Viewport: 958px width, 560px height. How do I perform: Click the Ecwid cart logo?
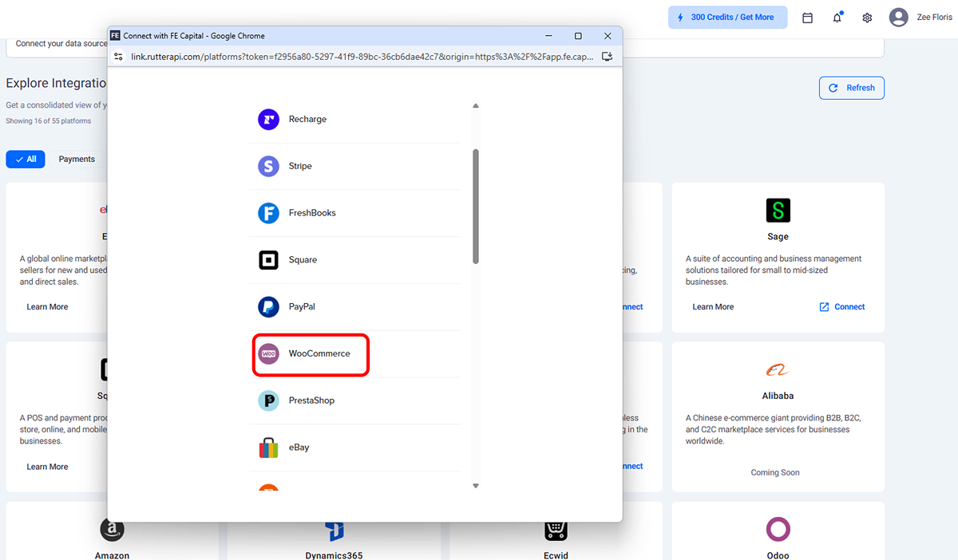[556, 530]
